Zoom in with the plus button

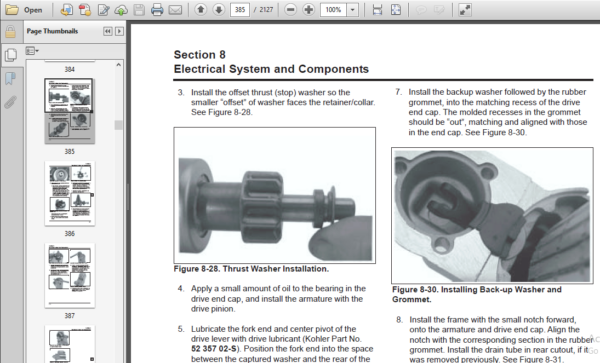(308, 10)
